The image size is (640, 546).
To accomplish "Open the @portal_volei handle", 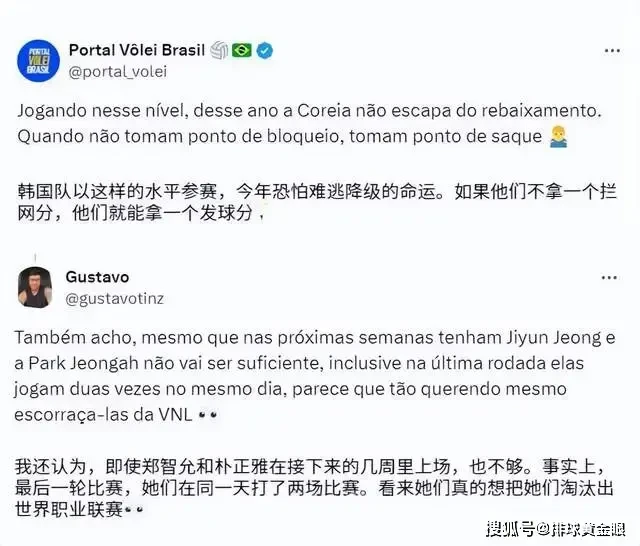I will click(118, 72).
